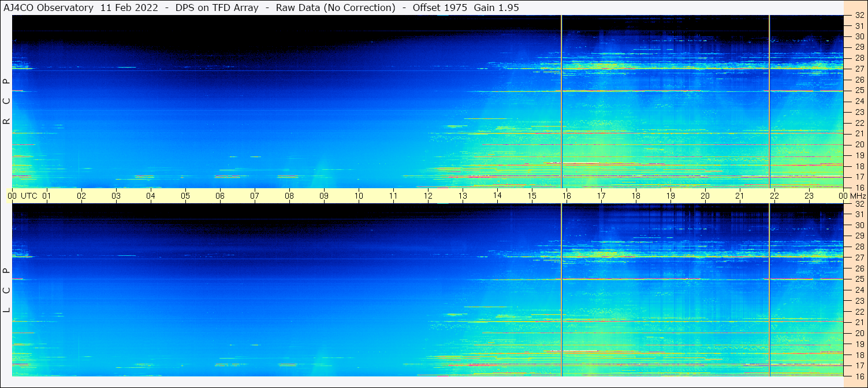Click the "UTC" label on time axis
This screenshot has width=868, height=388.
pos(29,196)
